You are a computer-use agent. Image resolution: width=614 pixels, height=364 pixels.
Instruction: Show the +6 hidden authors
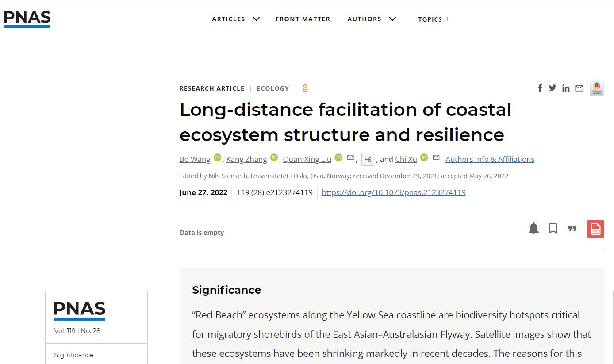(368, 160)
